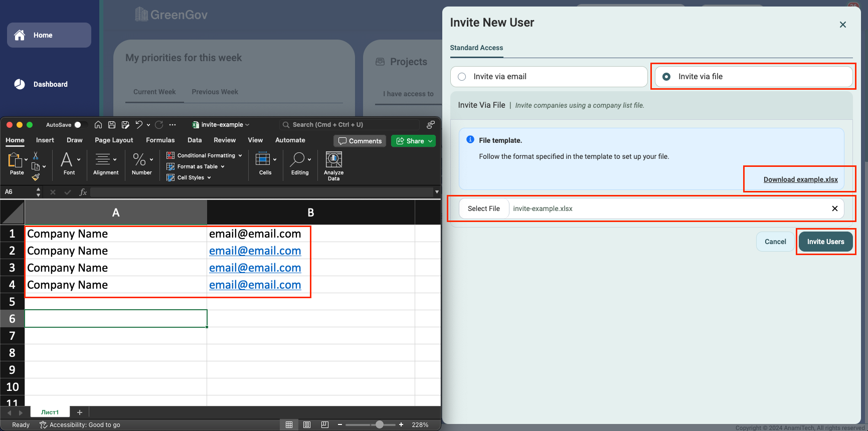This screenshot has height=431, width=868.
Task: Click the Select File button
Action: (x=484, y=208)
